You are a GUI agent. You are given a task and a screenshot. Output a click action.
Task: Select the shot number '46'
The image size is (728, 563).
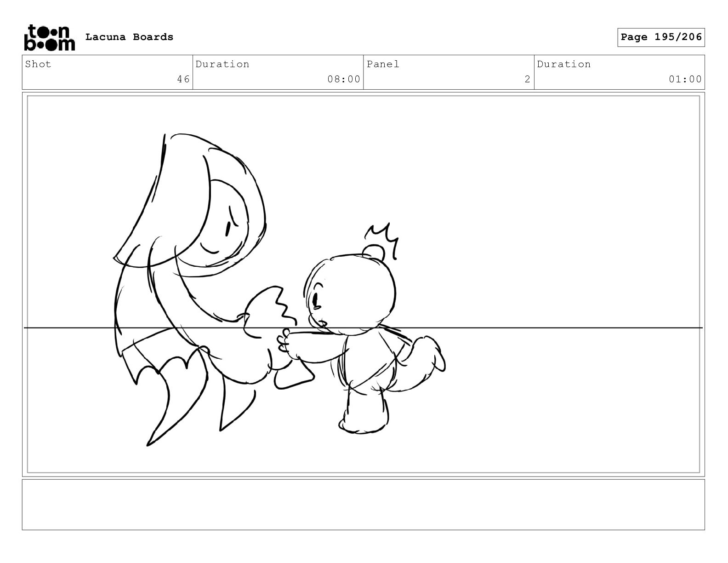[183, 79]
